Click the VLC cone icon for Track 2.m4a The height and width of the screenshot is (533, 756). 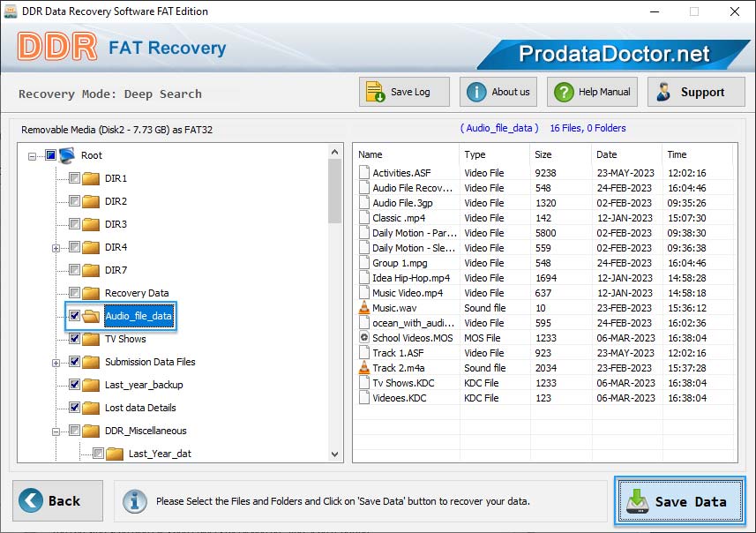pos(364,368)
